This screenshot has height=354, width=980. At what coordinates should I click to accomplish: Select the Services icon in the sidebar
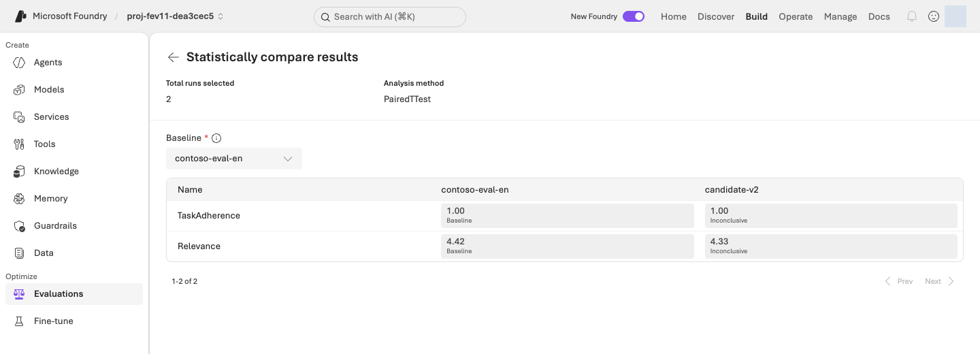tap(20, 117)
